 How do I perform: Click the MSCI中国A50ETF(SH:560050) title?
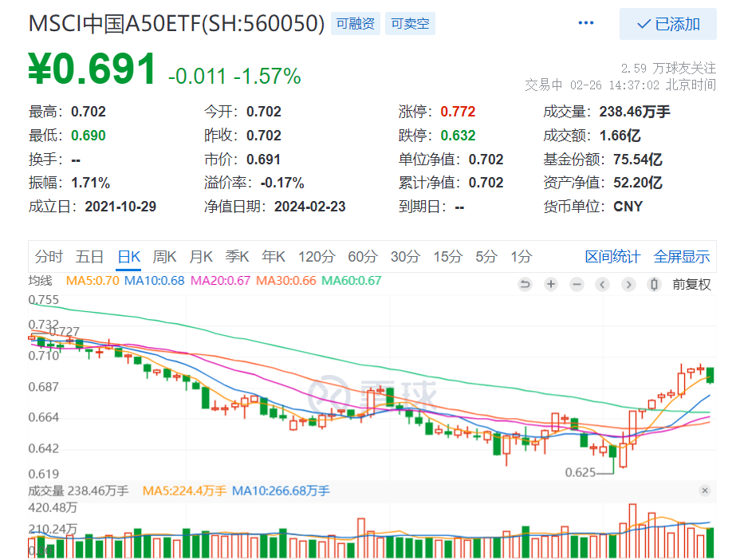(176, 23)
